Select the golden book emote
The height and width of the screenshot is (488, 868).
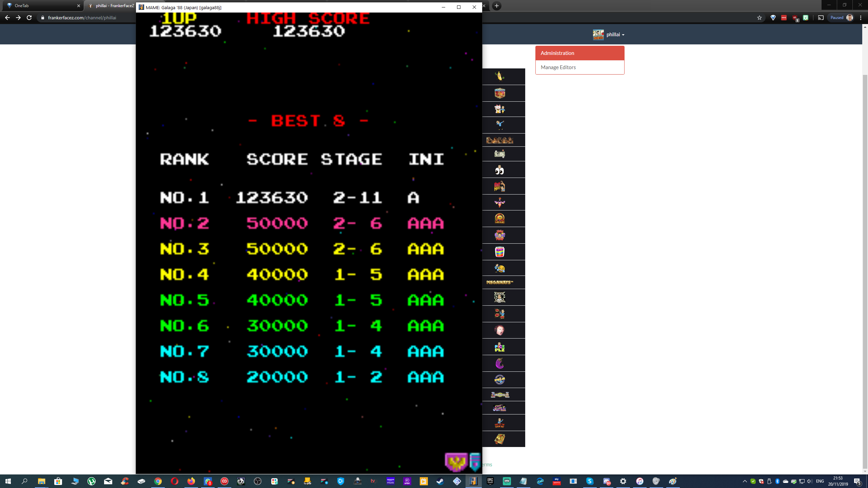[500, 439]
